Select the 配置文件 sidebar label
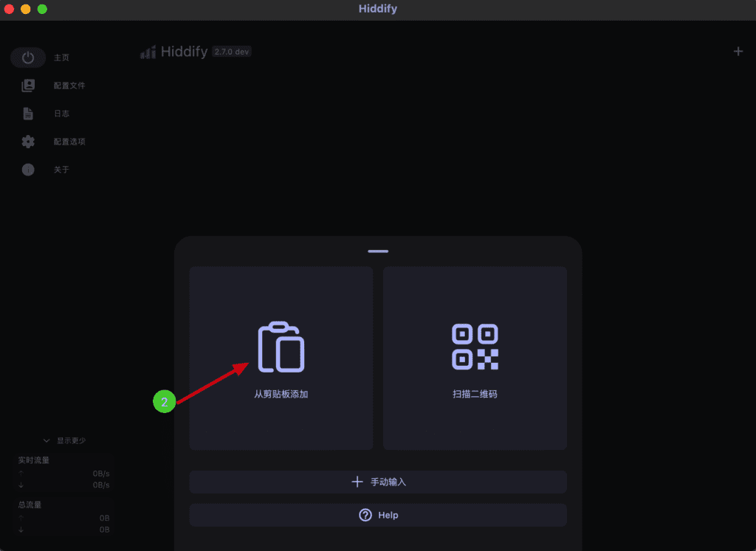 [x=69, y=86]
